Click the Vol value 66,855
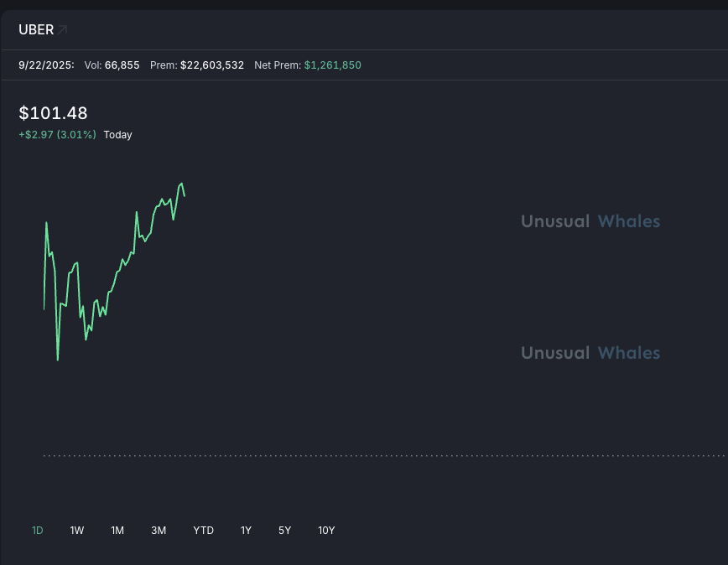 tap(122, 65)
